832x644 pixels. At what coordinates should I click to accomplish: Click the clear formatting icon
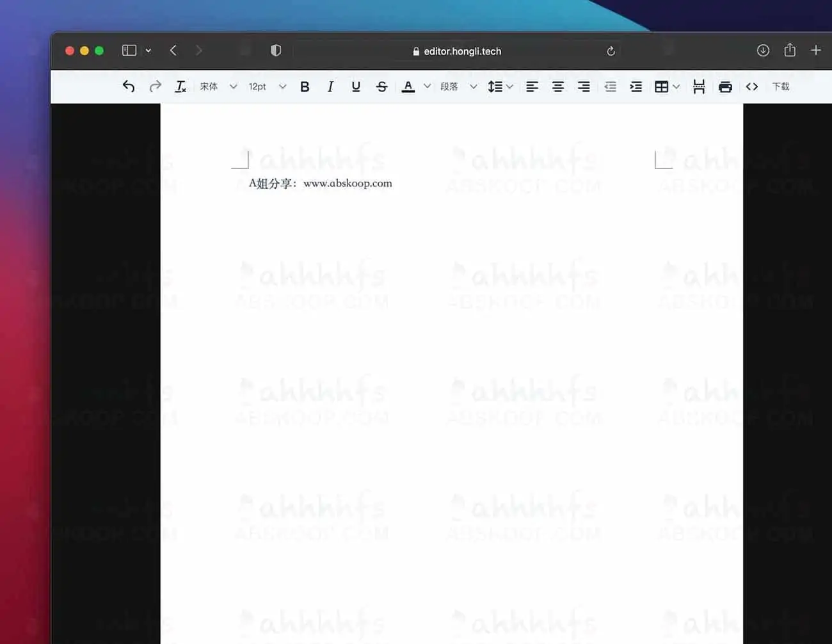[x=180, y=86]
